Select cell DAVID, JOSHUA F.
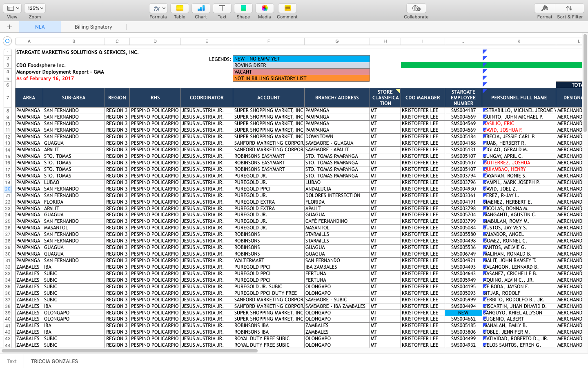Image resolution: width=588 pixels, height=368 pixels. [519, 130]
